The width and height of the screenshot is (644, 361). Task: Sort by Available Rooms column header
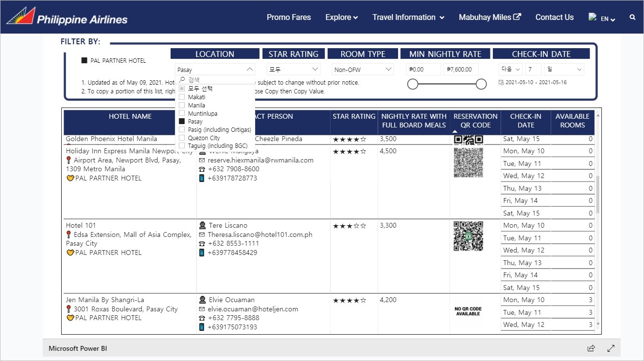pyautogui.click(x=573, y=121)
